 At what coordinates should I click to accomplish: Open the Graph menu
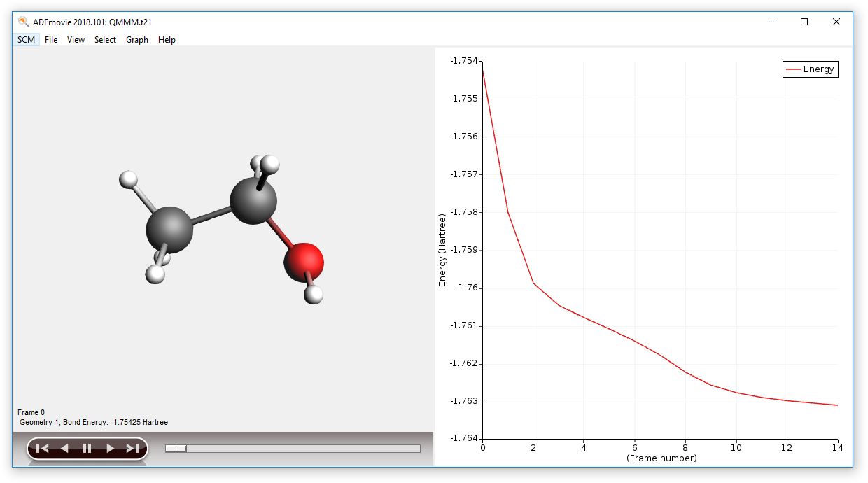pos(137,40)
